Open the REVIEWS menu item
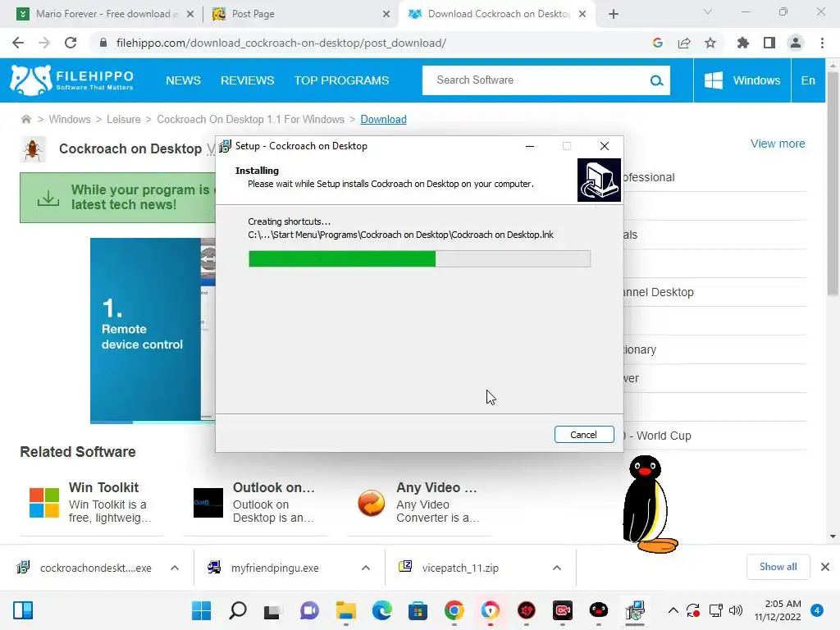Image resolution: width=840 pixels, height=630 pixels. click(x=248, y=80)
